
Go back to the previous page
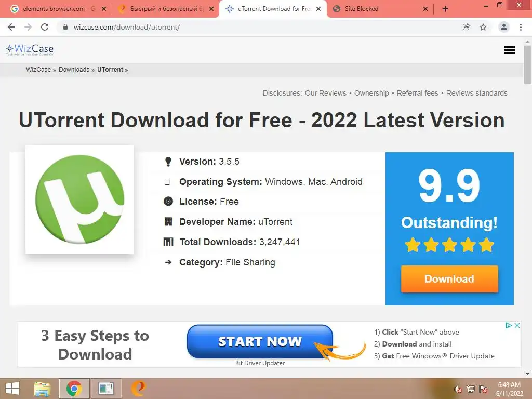point(11,27)
